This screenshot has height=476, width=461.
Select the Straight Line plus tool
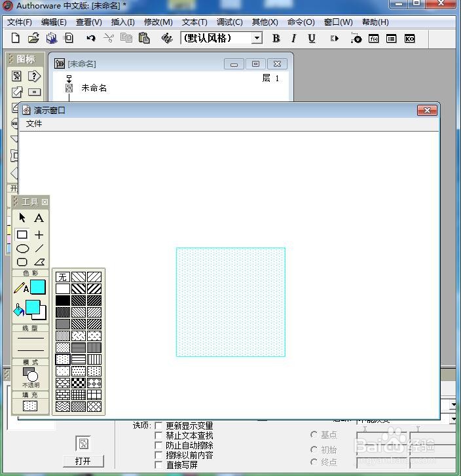coord(39,234)
